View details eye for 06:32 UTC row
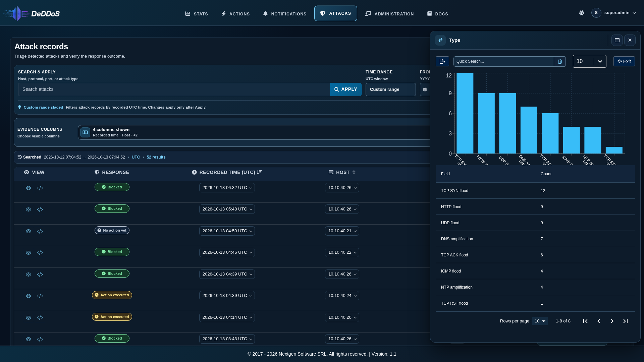The image size is (644, 362). 29,188
